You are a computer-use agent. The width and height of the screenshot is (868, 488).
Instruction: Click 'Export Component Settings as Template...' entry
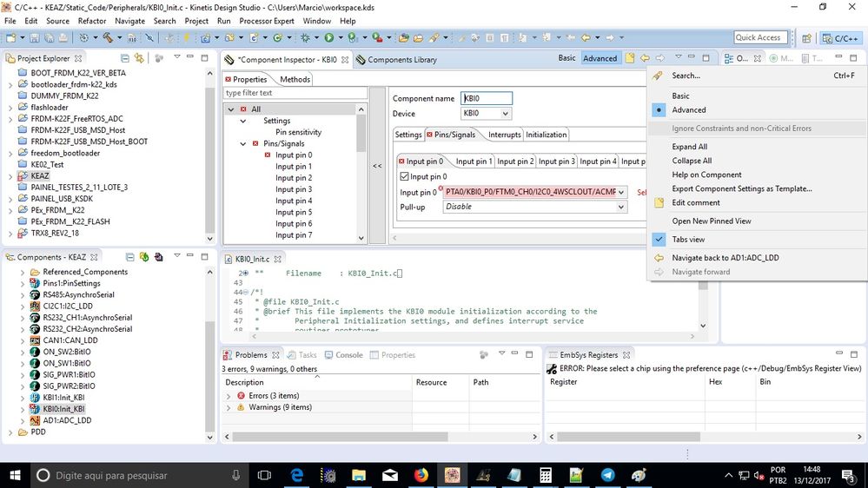coord(741,188)
